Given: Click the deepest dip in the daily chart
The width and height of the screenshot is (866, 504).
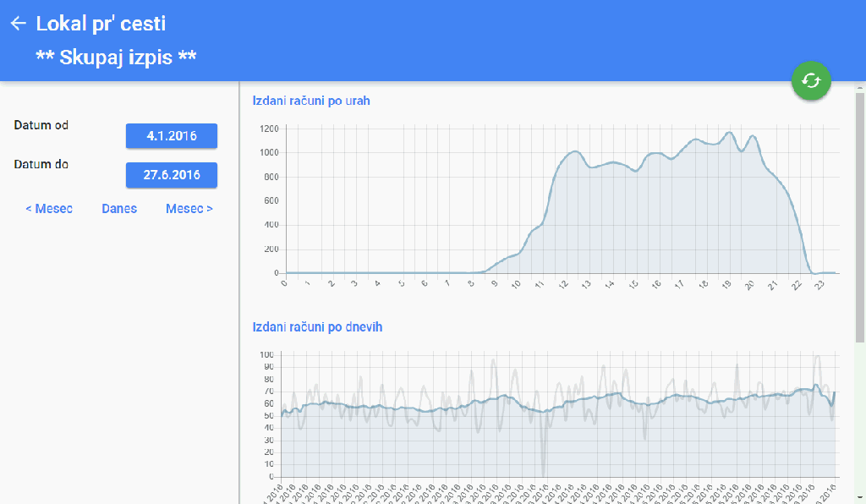Looking at the screenshot, I should 543,474.
